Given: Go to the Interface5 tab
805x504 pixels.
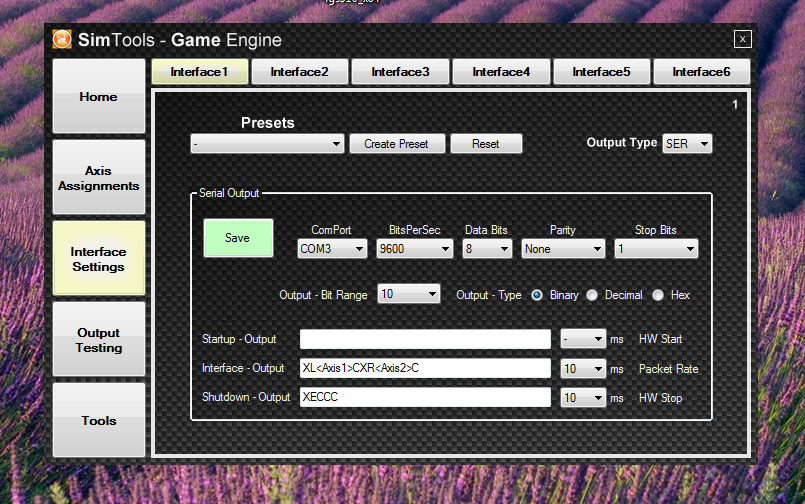Looking at the screenshot, I should pos(601,72).
